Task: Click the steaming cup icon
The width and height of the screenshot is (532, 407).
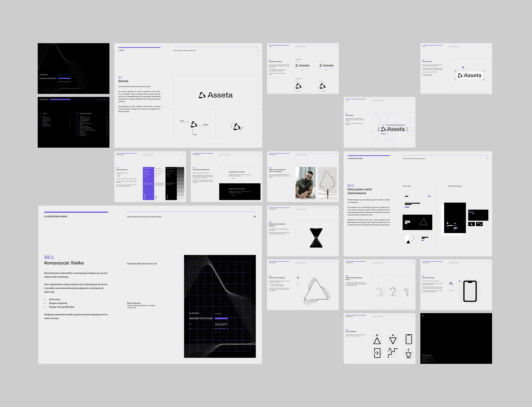Action: click(x=408, y=353)
